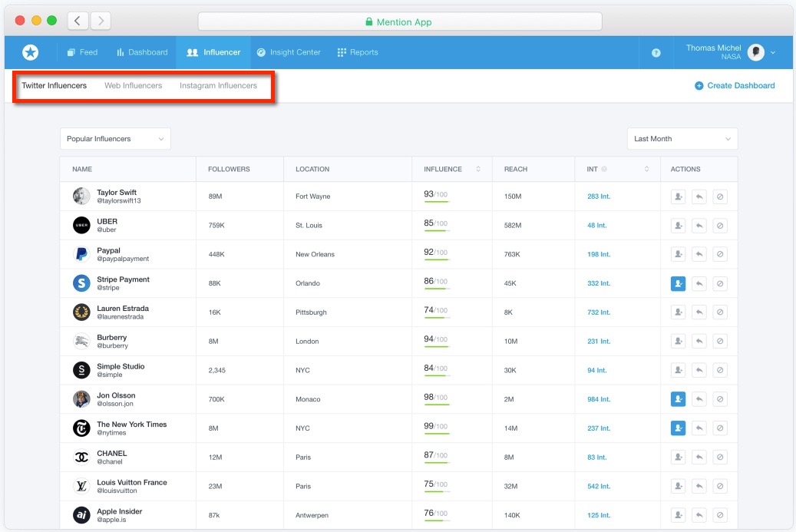Open the Popular Influencers dropdown
This screenshot has height=532, width=796.
(115, 139)
